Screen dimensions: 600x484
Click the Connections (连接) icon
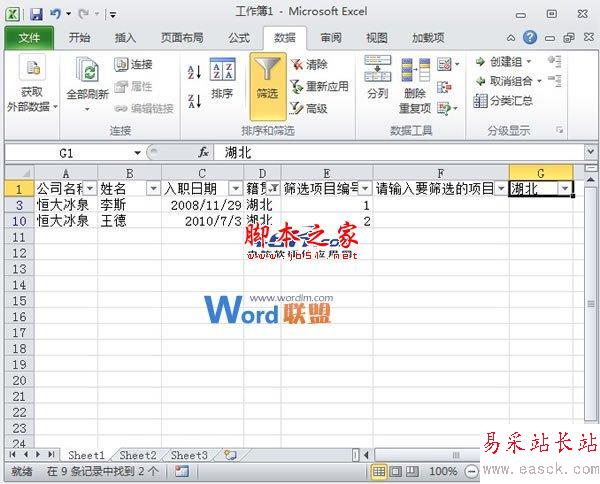pyautogui.click(x=121, y=64)
